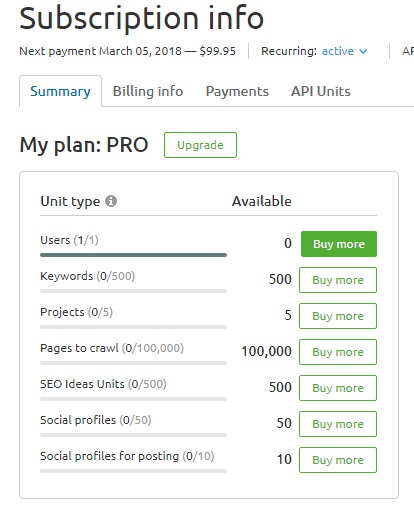Go to the Payments tab
This screenshot has width=414, height=507.
click(x=237, y=91)
